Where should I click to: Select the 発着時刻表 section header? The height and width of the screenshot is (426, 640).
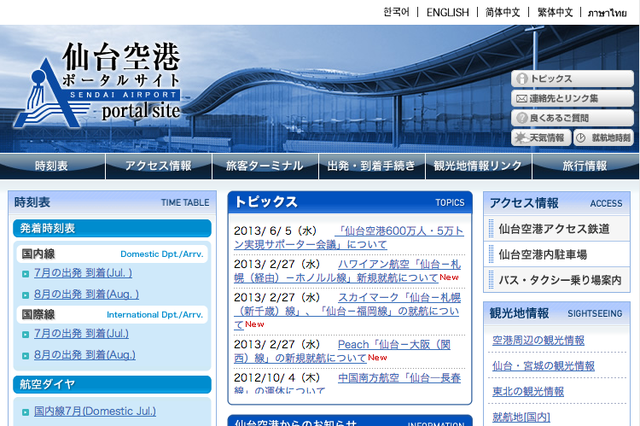(x=112, y=229)
